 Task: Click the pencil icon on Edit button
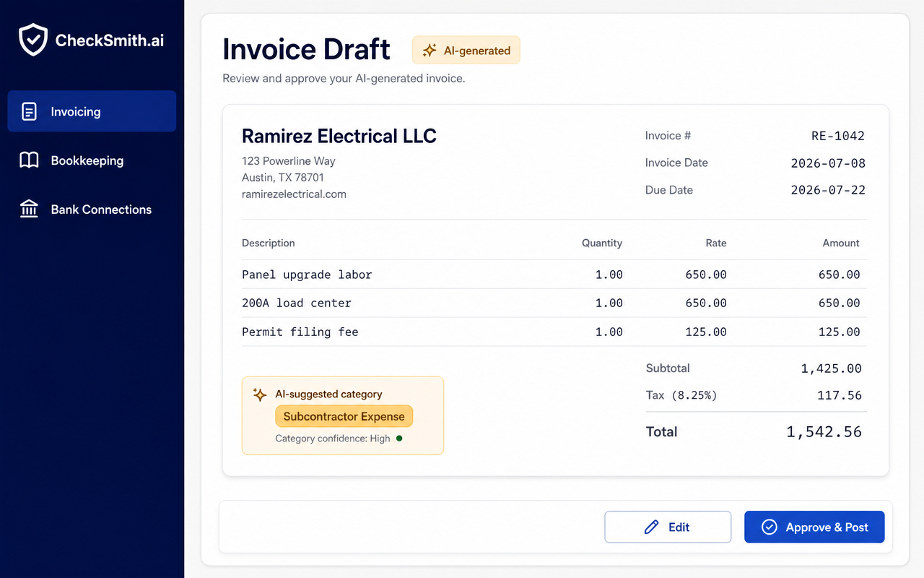click(651, 527)
